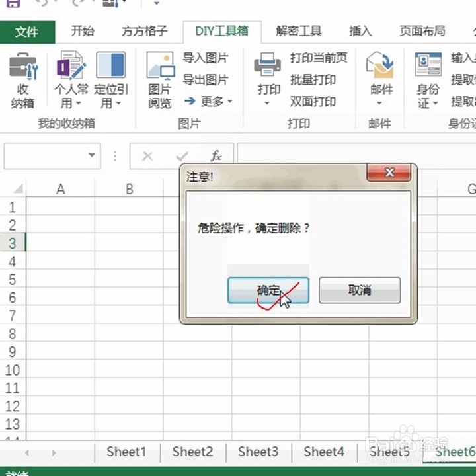Click 导入图片

[206, 58]
